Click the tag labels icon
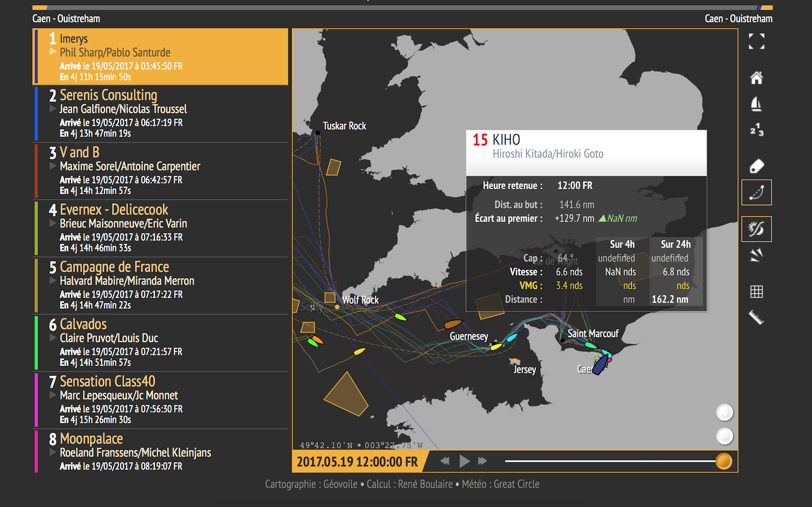 coord(756,166)
